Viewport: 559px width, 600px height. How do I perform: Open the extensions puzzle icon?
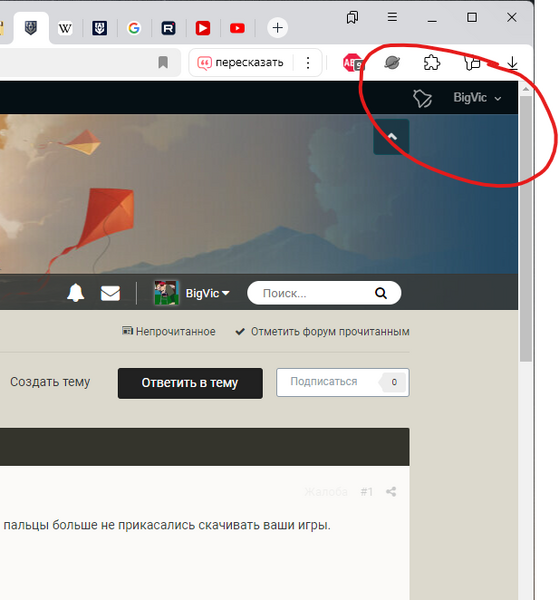point(432,62)
